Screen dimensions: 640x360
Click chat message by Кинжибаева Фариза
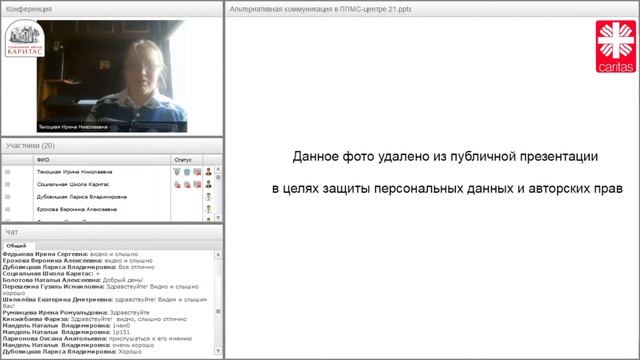(x=94, y=319)
